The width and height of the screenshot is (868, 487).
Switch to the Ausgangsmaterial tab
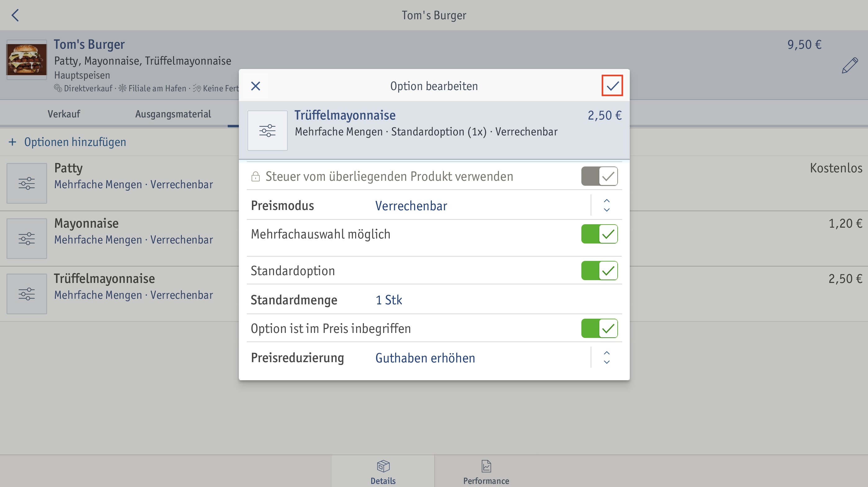(173, 114)
